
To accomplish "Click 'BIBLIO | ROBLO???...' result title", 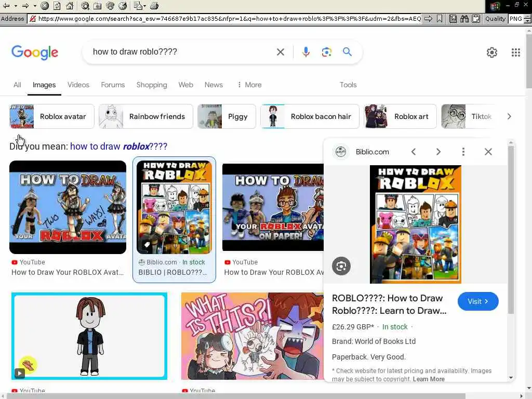I will 172,272.
